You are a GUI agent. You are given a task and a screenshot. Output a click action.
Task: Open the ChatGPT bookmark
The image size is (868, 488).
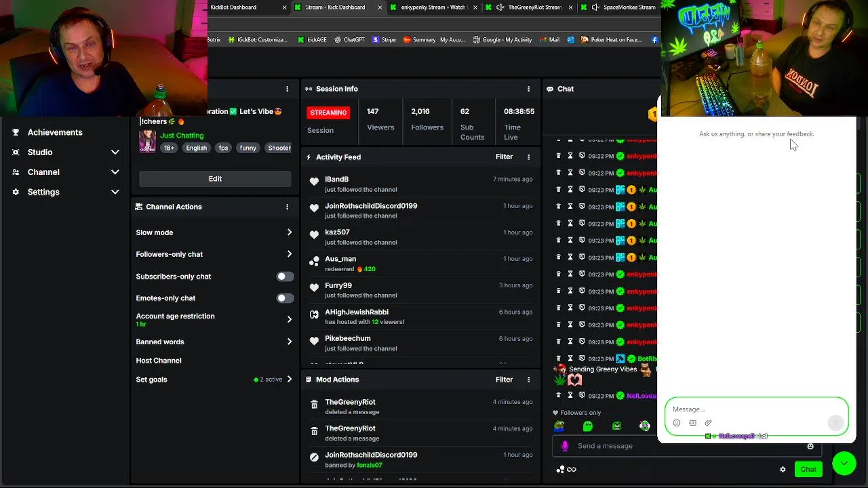coord(349,40)
